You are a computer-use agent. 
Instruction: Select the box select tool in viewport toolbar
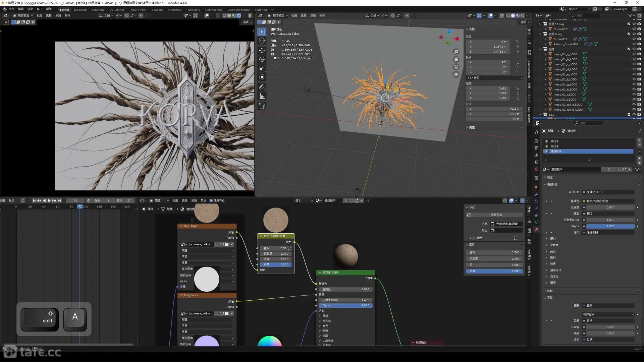coord(262,32)
